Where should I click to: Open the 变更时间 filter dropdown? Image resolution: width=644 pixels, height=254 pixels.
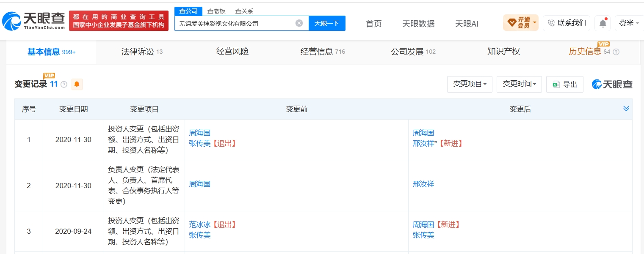pos(519,84)
